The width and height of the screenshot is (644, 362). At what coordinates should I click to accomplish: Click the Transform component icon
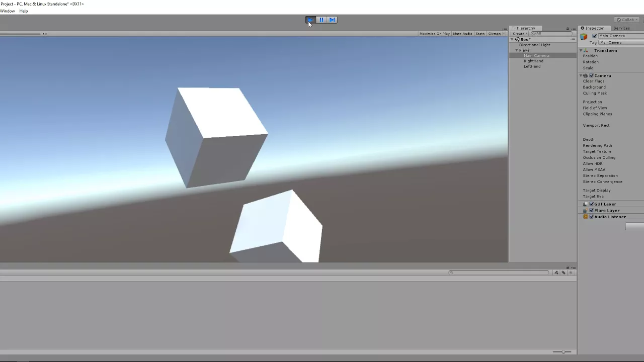(586, 51)
